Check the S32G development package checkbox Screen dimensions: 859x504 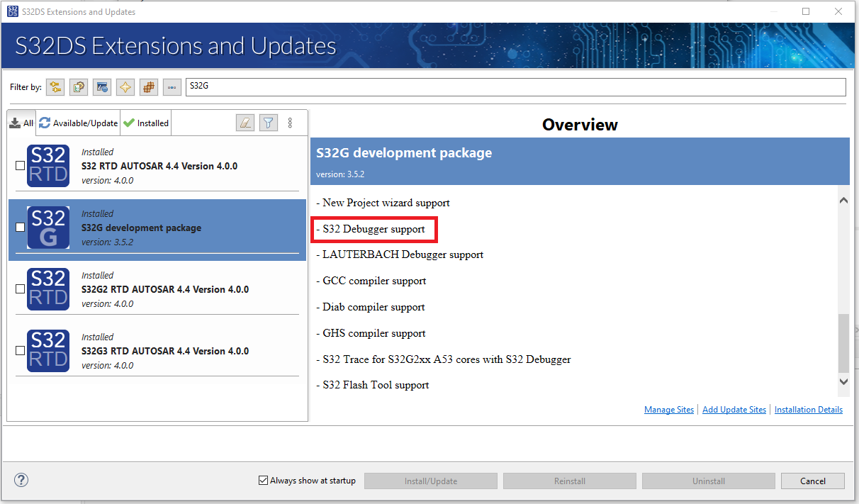20,228
